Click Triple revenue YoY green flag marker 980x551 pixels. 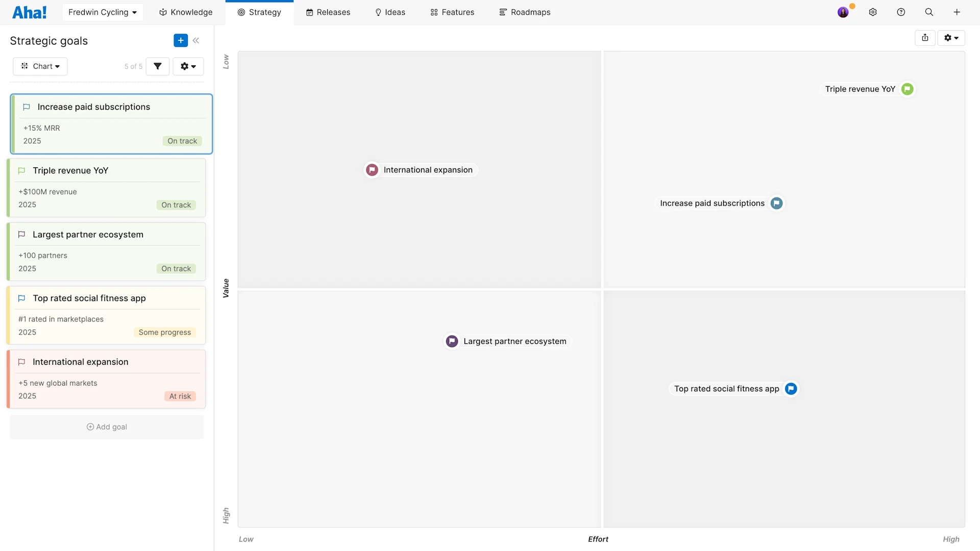[x=907, y=89]
